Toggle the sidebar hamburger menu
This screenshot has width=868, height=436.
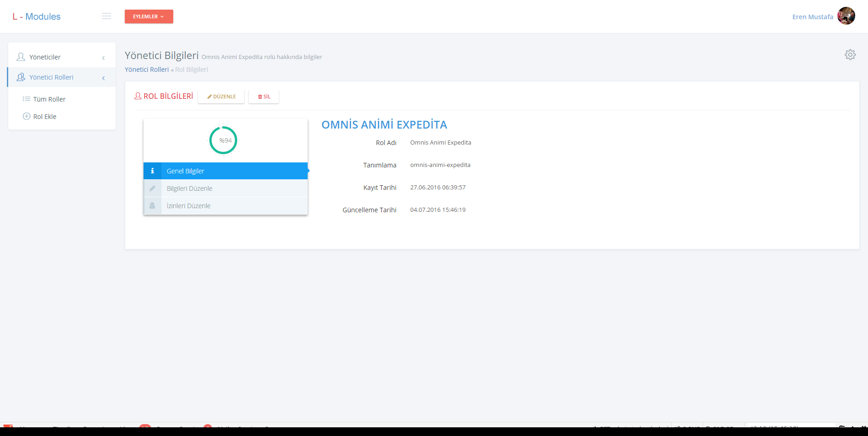tap(107, 16)
